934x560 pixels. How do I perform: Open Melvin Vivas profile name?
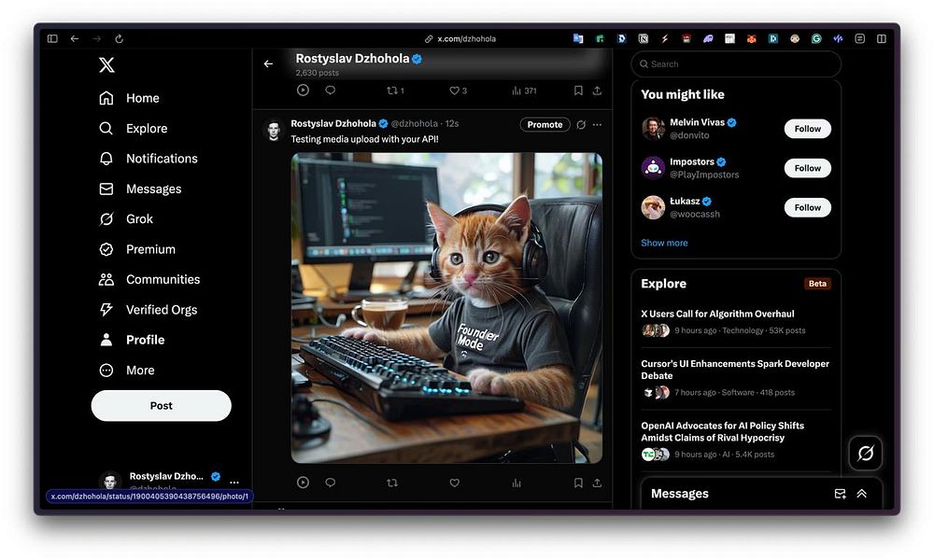697,122
